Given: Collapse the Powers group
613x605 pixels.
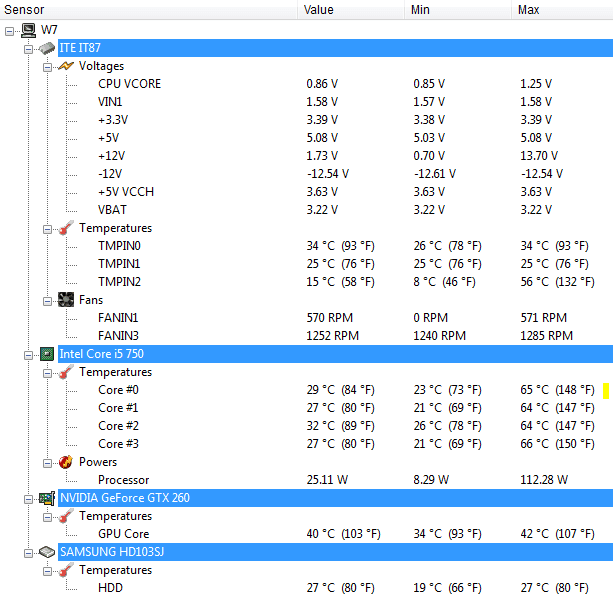Looking at the screenshot, I should (47, 463).
